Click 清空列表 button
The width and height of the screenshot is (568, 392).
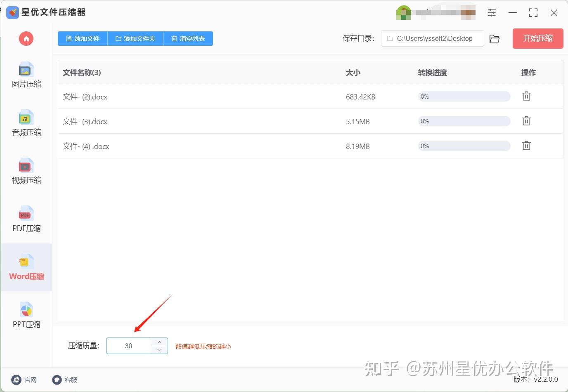(188, 38)
